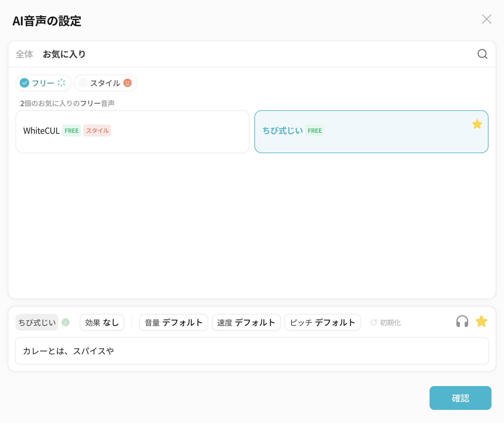This screenshot has width=504, height=423.
Task: Unfavorite ちび式じい via card star
Action: tap(477, 124)
